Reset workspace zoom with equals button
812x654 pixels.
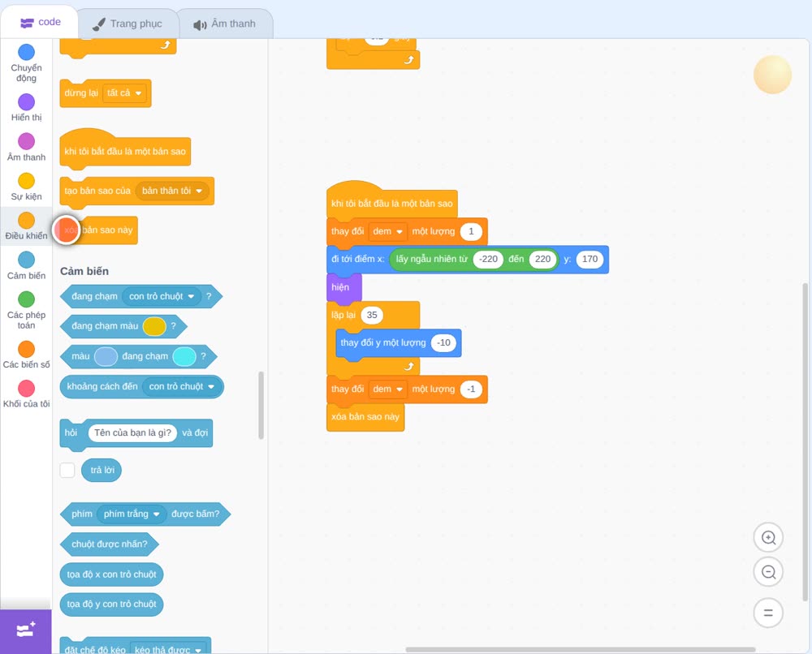tap(768, 613)
